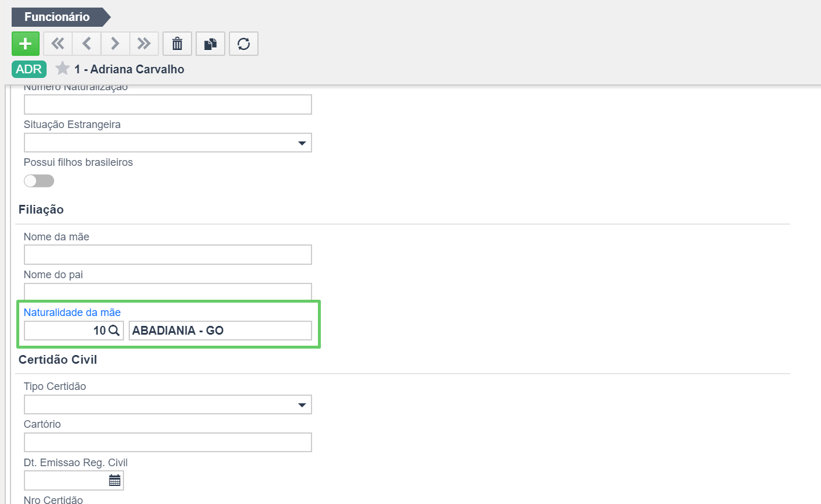Jump to the last record

pyautogui.click(x=144, y=44)
